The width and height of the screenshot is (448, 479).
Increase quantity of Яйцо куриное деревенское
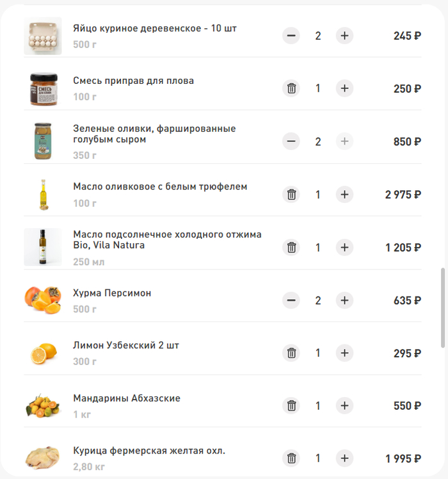(344, 36)
